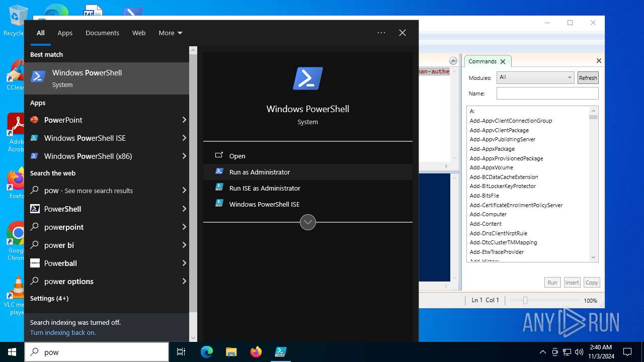The width and height of the screenshot is (644, 362).
Task: Close the search panel with X
Action: point(403,33)
